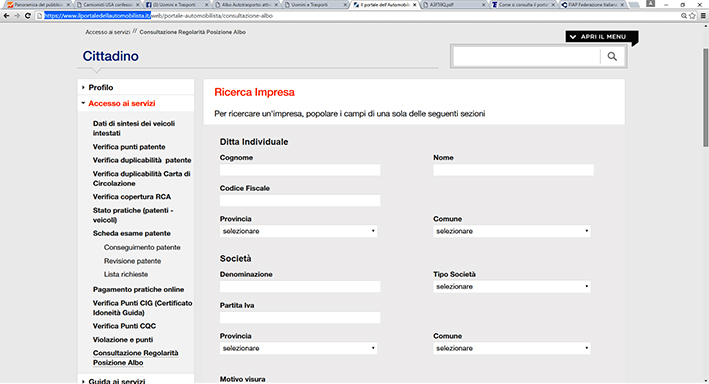Expand the Profilo sidebar section
The height and width of the screenshot is (384, 709).
[100, 87]
